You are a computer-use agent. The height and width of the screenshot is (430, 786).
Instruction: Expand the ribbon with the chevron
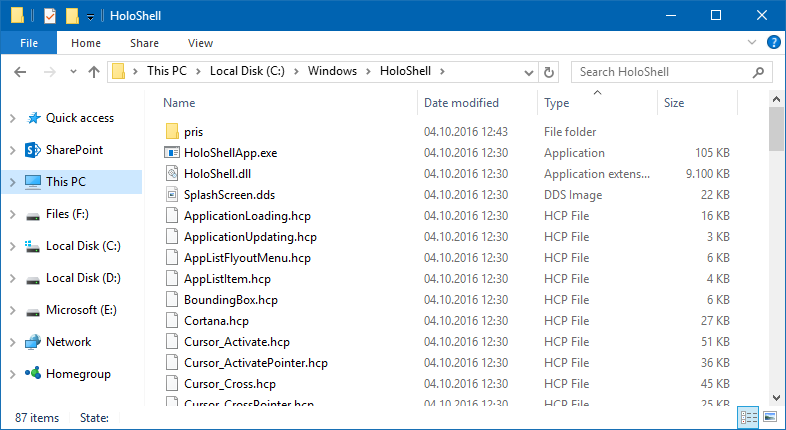click(752, 43)
